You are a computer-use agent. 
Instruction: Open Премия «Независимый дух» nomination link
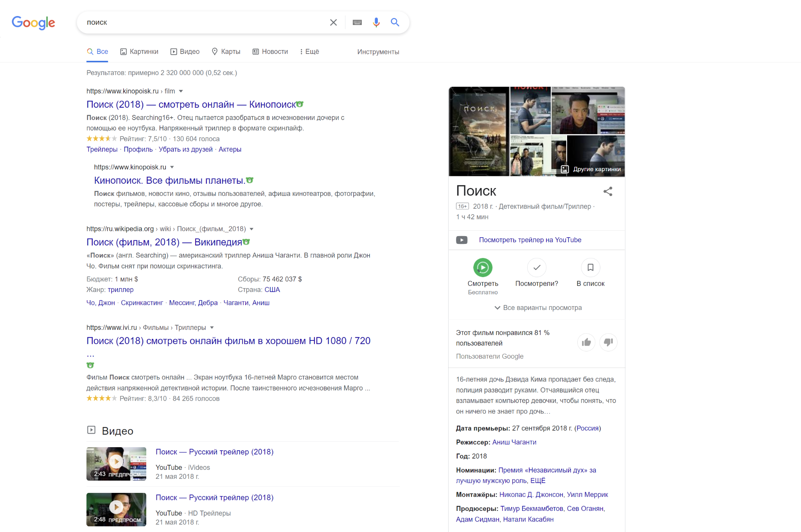526,475
